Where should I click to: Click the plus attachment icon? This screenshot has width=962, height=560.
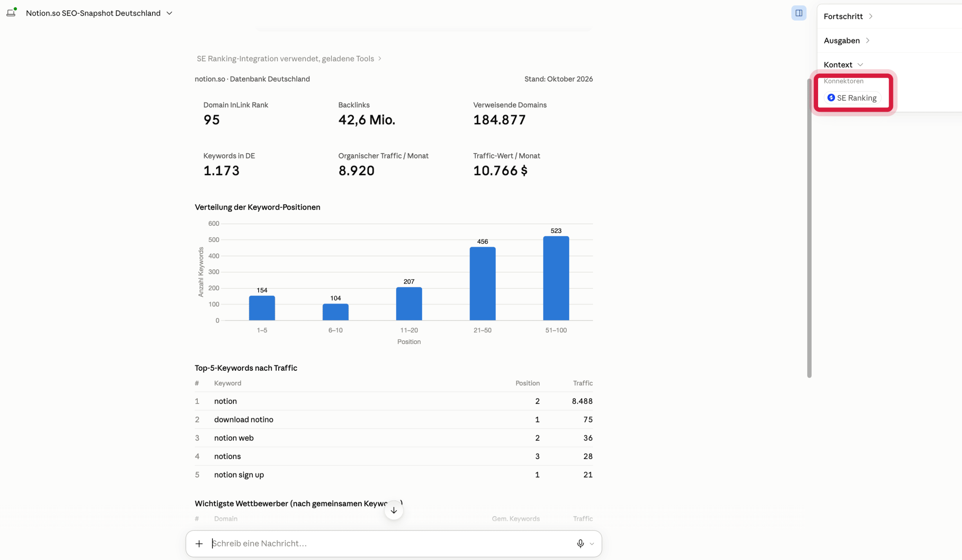tap(199, 543)
